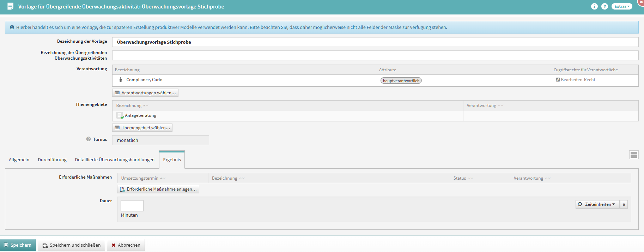Switch to the Allgemein tab
This screenshot has width=644, height=252.
pos(19,160)
